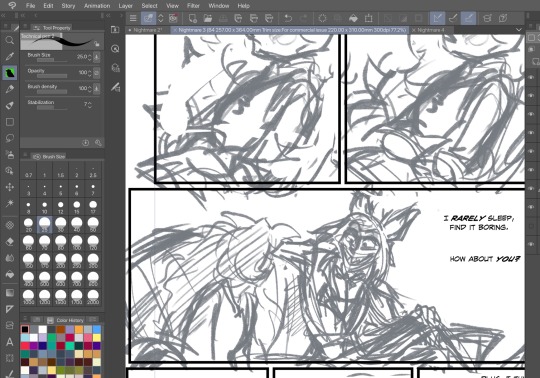The width and height of the screenshot is (540, 378).
Task: Toggle the snap to ruler toolbar icon
Action: 437,18
